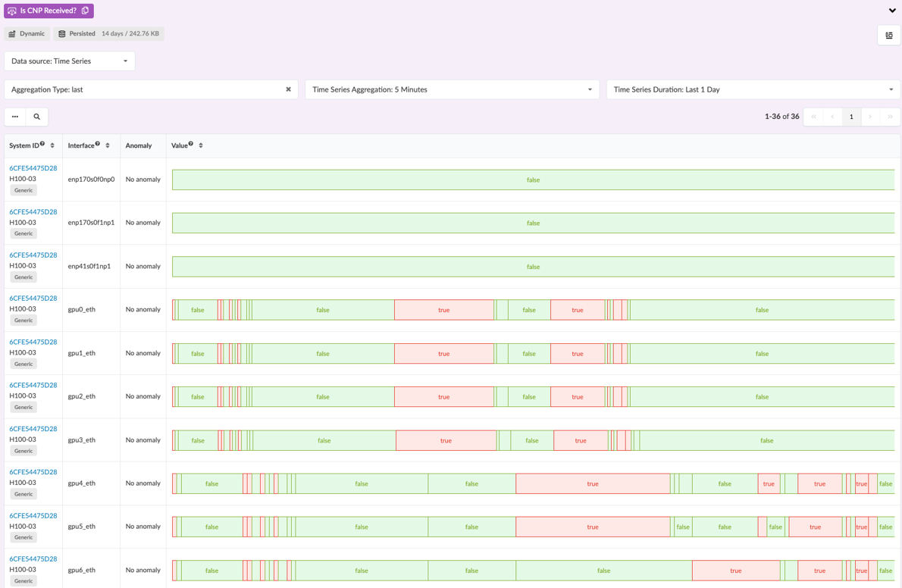Click the long true segment in gpu2_eth row
The width and height of the screenshot is (902, 588).
(444, 397)
